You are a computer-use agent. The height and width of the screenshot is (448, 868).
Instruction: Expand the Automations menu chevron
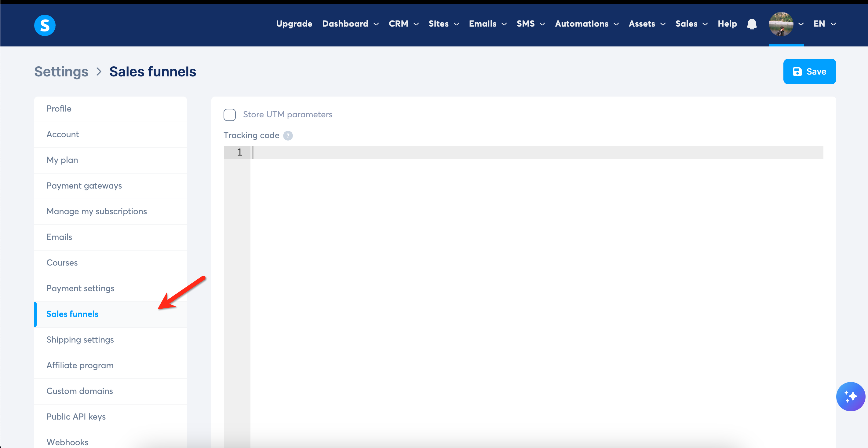coord(617,24)
